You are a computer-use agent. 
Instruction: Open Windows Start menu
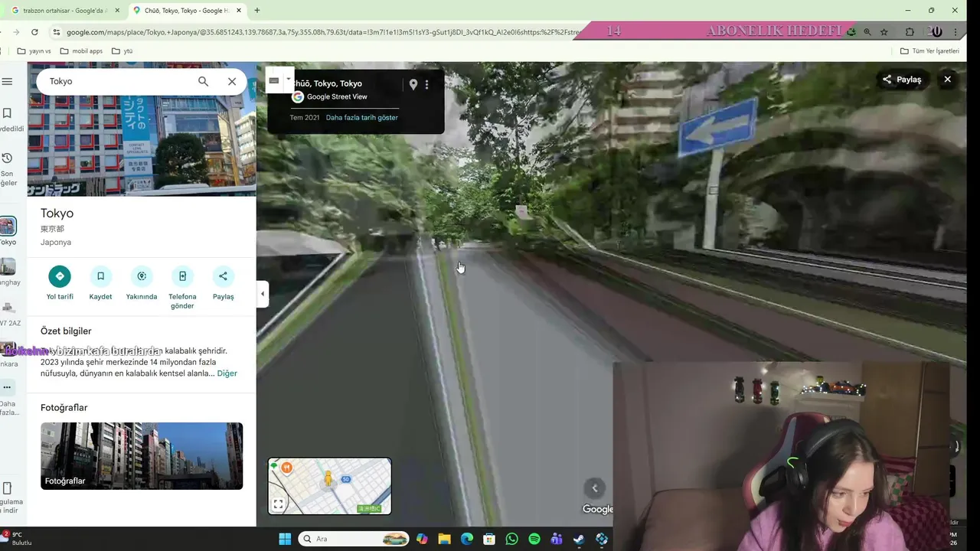pyautogui.click(x=285, y=539)
